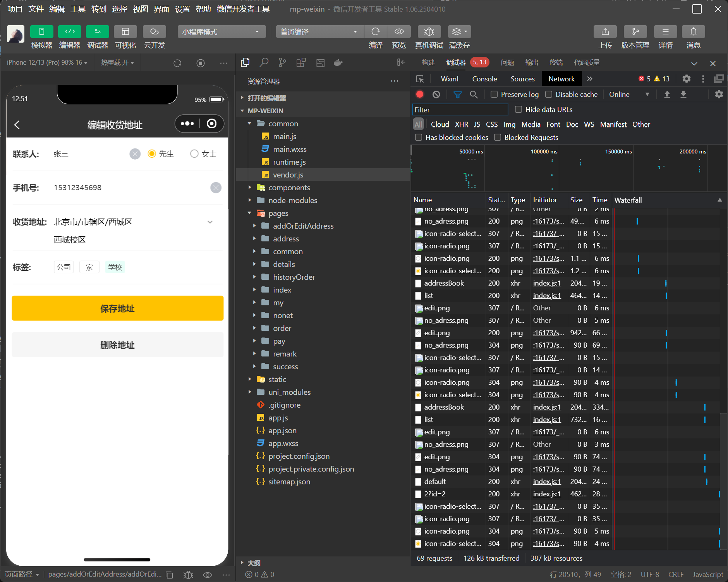The height and width of the screenshot is (582, 728).
Task: Click the simulator (模拟器) toolbar icon
Action: pos(41,32)
